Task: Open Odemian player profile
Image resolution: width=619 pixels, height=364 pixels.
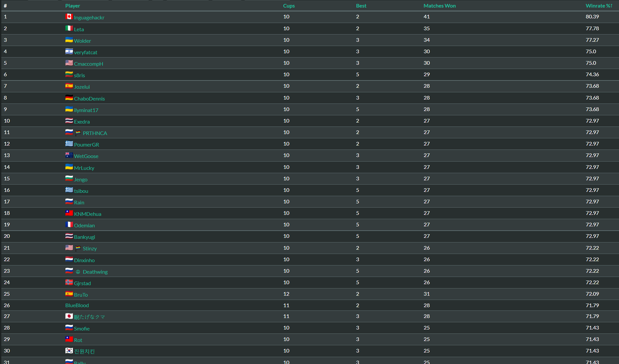Action: [x=85, y=225]
